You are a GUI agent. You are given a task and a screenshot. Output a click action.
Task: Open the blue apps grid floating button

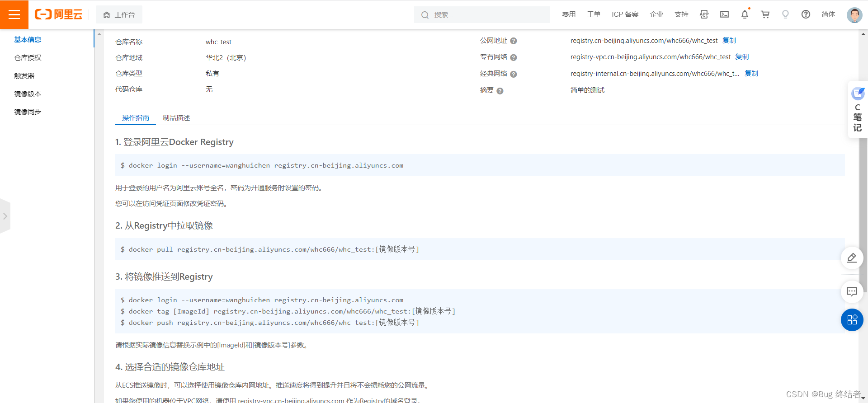click(852, 320)
